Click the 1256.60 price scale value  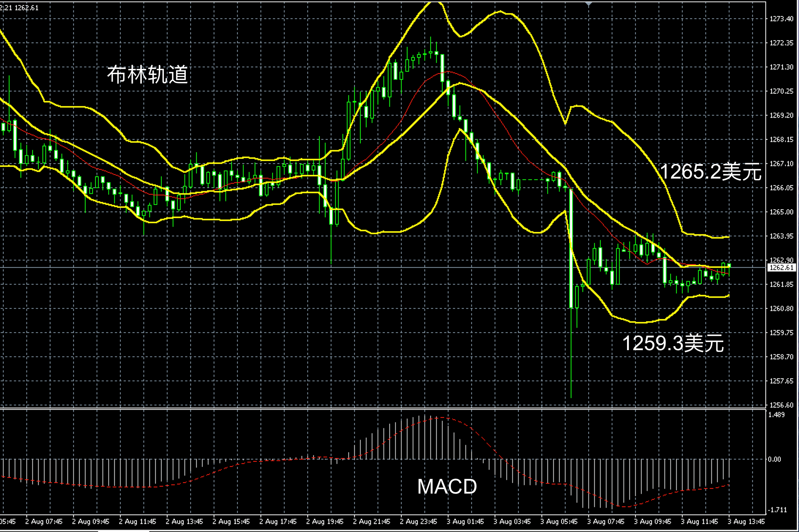[x=781, y=405]
